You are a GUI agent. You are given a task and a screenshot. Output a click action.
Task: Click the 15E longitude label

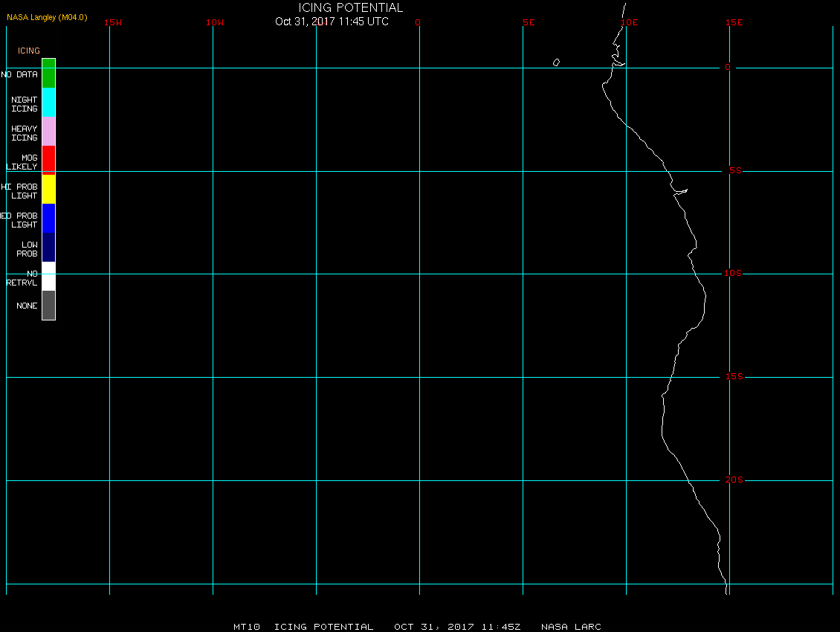[734, 22]
